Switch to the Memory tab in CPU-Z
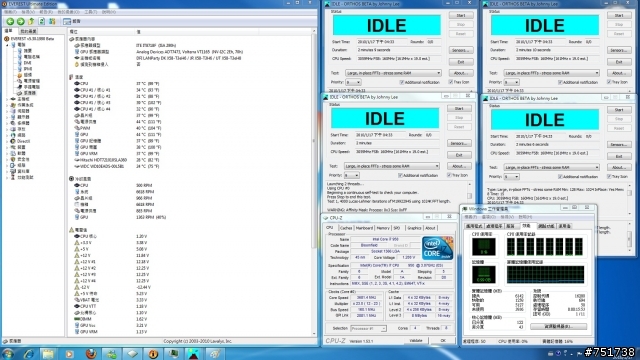 (383, 228)
